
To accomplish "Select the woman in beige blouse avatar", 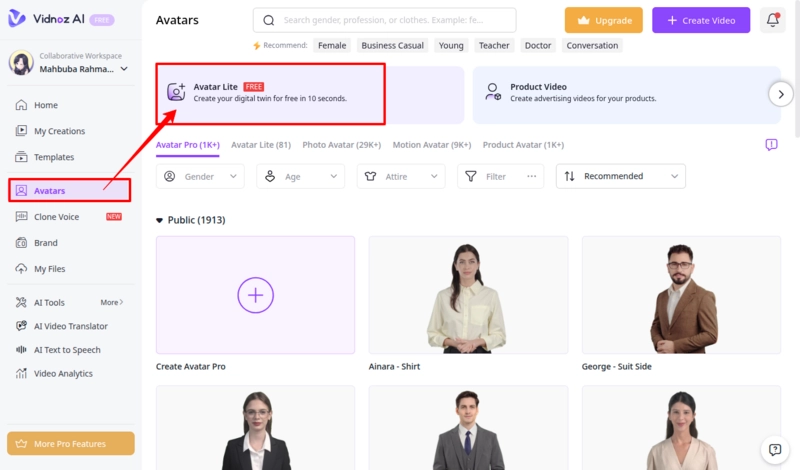I will click(x=681, y=428).
